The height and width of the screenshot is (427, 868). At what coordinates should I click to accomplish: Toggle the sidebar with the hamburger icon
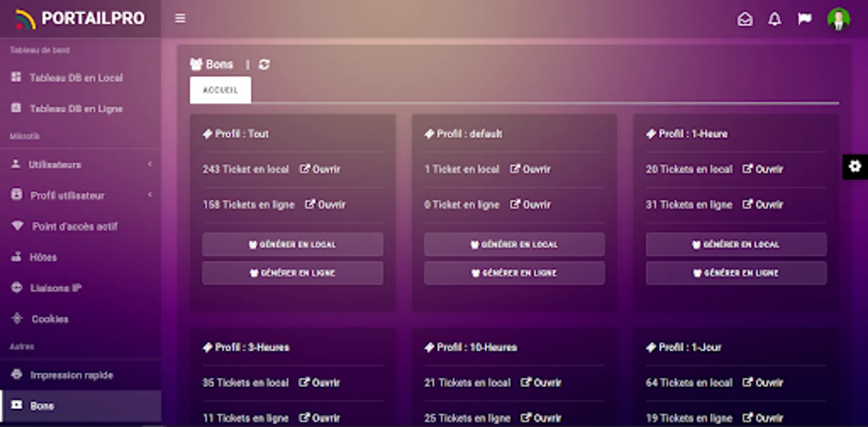[180, 18]
